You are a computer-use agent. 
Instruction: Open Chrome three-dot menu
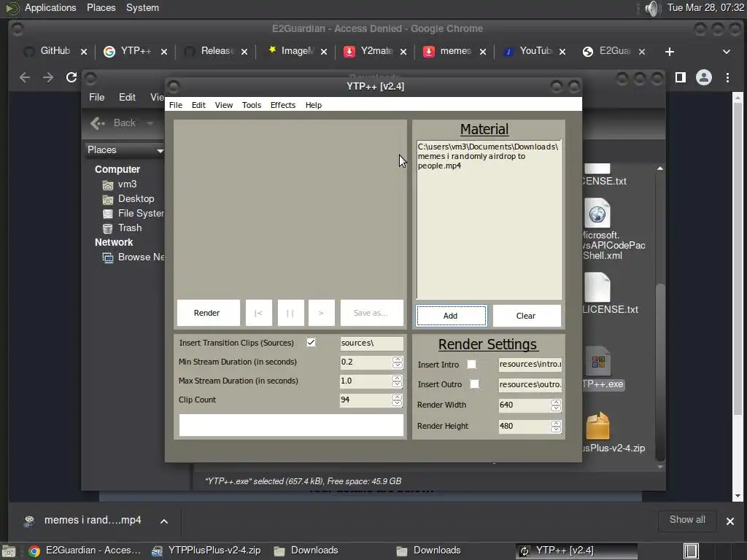point(727,77)
